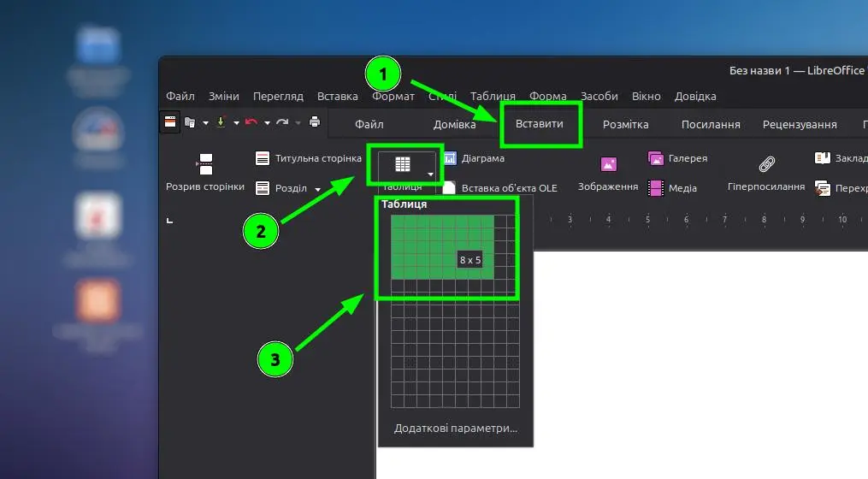Image resolution: width=868 pixels, height=479 pixels.
Task: Click the Вставка об'єкта OLE icon
Action: [449, 188]
